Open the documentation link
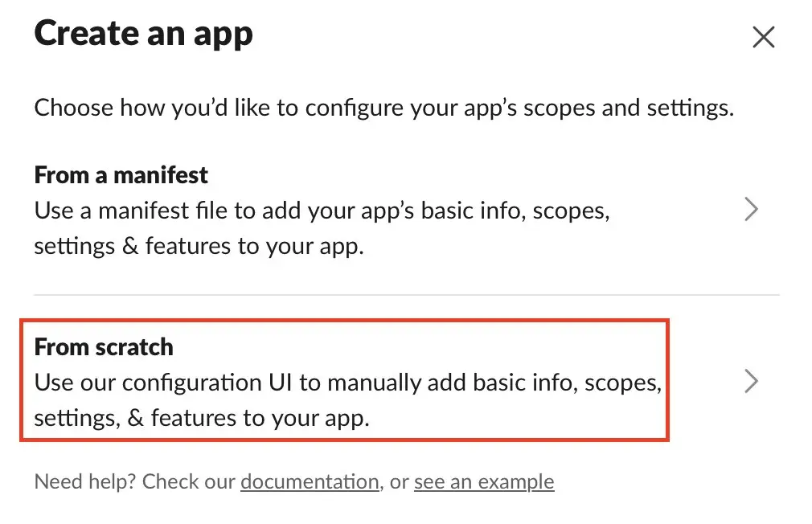Screen dimensions: 812x524 (x=309, y=481)
